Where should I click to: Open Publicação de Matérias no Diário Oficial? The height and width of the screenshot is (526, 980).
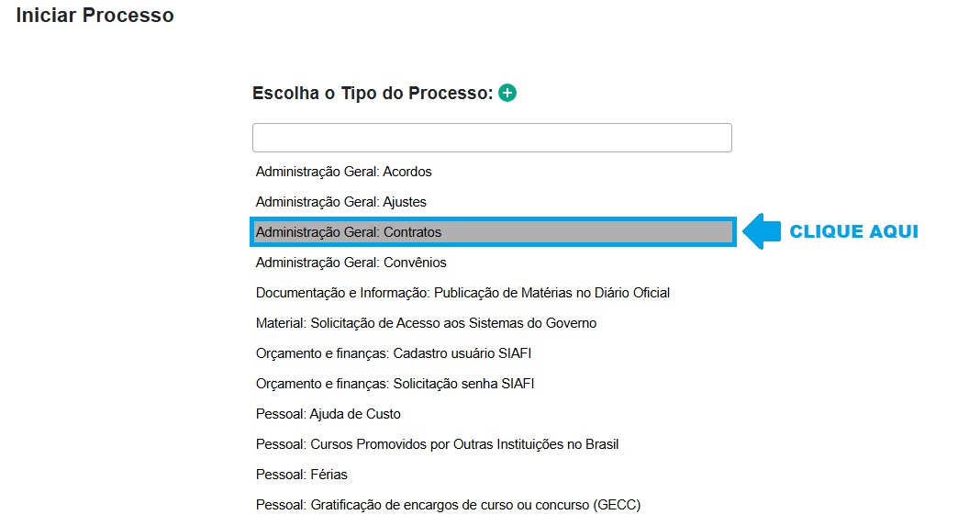click(462, 293)
